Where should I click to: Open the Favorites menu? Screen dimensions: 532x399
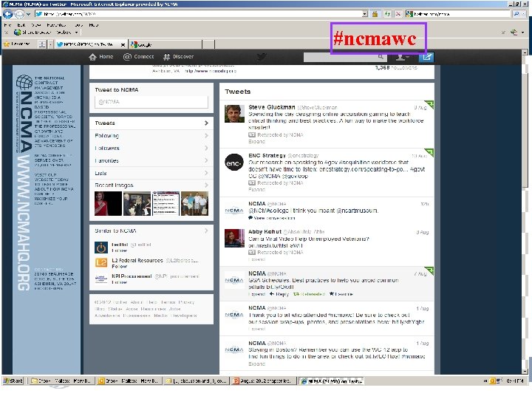coord(56,25)
